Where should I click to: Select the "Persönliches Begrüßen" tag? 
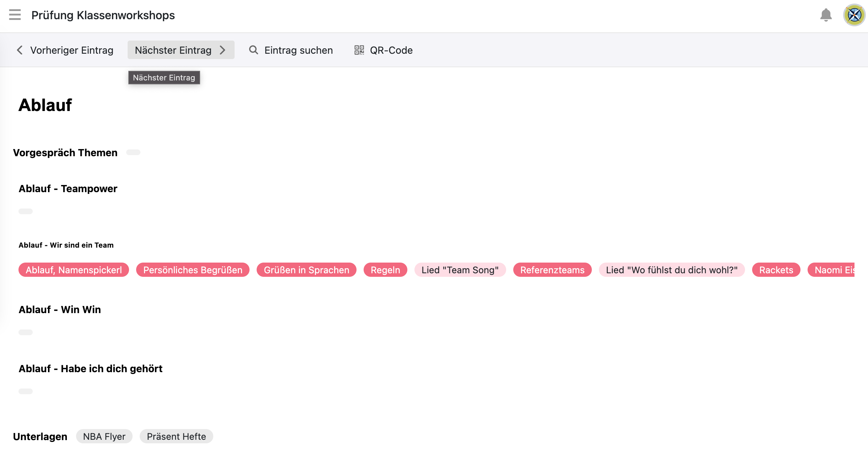[193, 270]
